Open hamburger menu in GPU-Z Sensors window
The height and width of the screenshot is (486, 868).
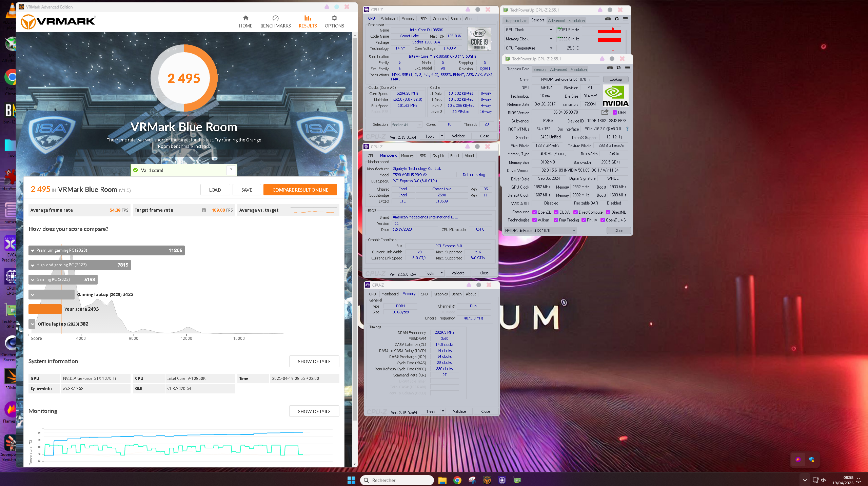tap(626, 19)
